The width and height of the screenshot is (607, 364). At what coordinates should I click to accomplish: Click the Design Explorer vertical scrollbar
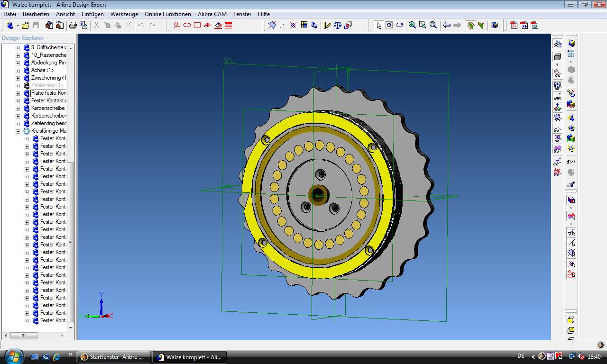point(71,187)
